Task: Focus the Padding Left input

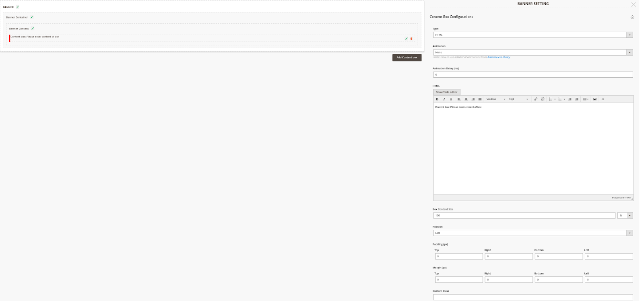Action: [609, 256]
